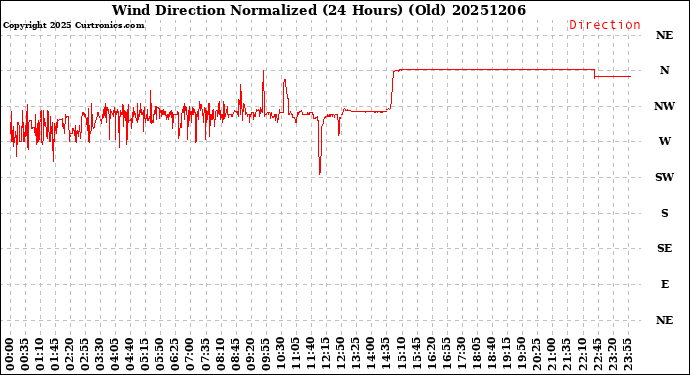Click the 08:10 time axis label

(x=220, y=354)
